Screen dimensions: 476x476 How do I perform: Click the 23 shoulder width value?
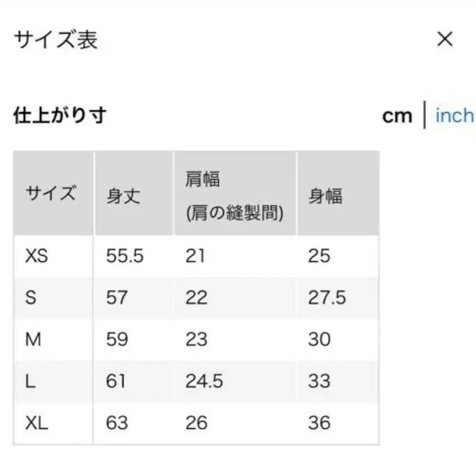196,339
